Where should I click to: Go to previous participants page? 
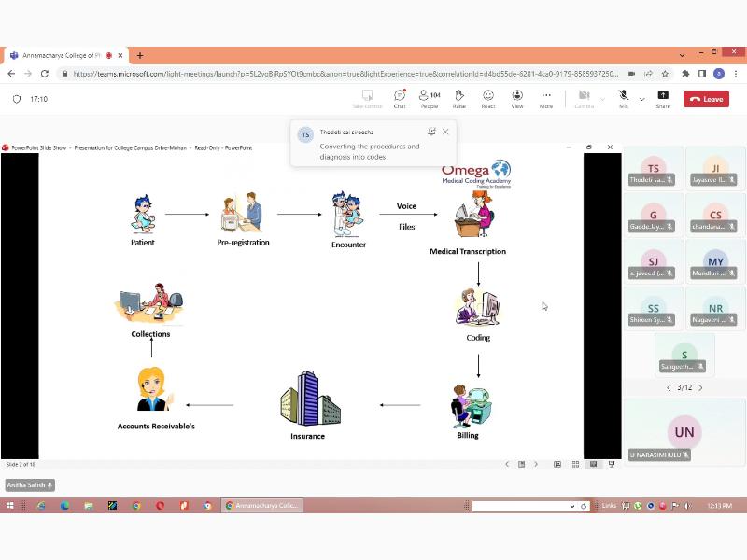(x=669, y=387)
